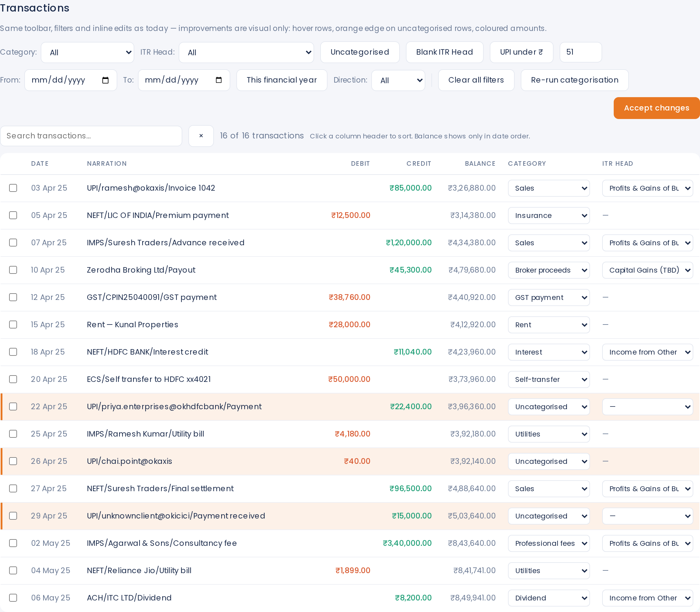Click the To date input field
This screenshot has height=612, width=700.
[x=184, y=80]
